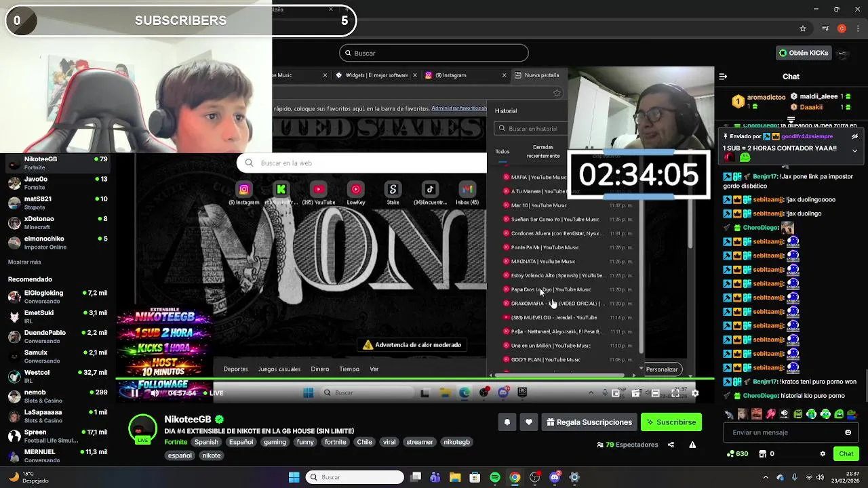Image resolution: width=868 pixels, height=488 pixels.
Task: Click the green Suscribirse button
Action: [671, 422]
